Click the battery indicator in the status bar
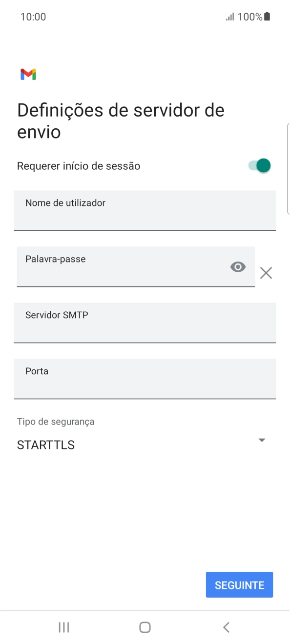 [268, 16]
